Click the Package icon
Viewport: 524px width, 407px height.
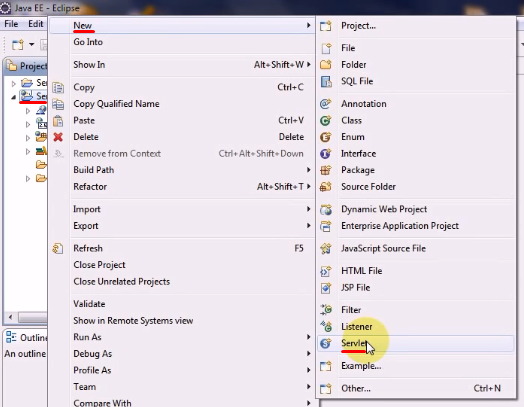[326, 170]
